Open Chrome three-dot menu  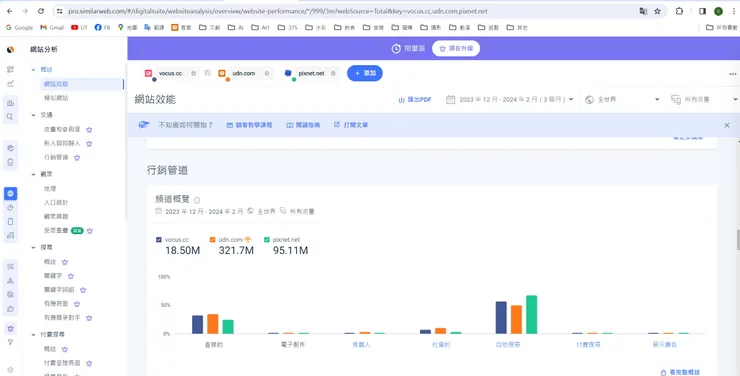[x=734, y=11]
